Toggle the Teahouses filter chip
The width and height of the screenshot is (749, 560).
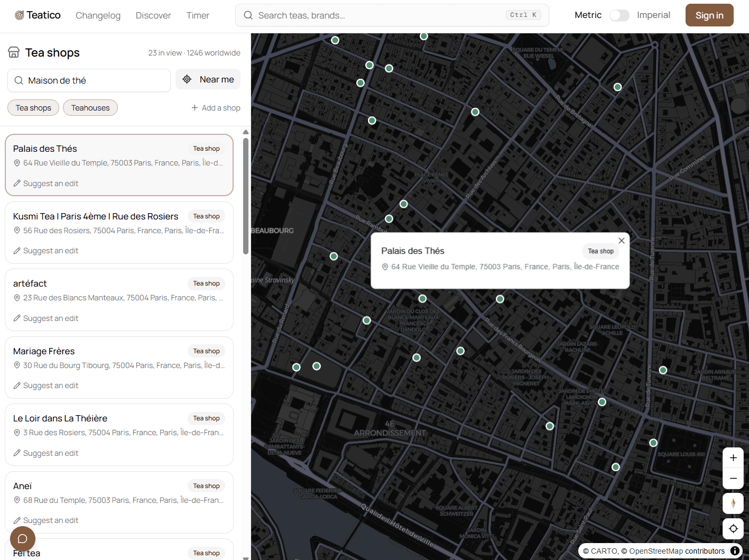click(x=90, y=108)
